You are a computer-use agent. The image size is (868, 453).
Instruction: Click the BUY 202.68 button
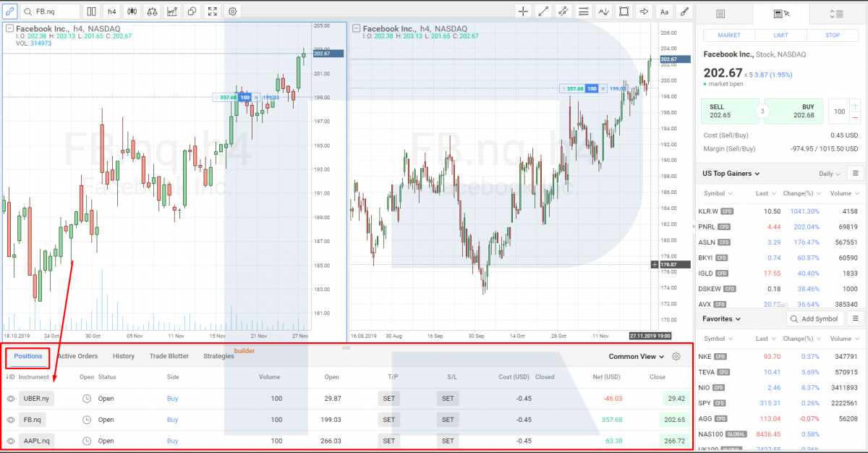tap(794, 111)
